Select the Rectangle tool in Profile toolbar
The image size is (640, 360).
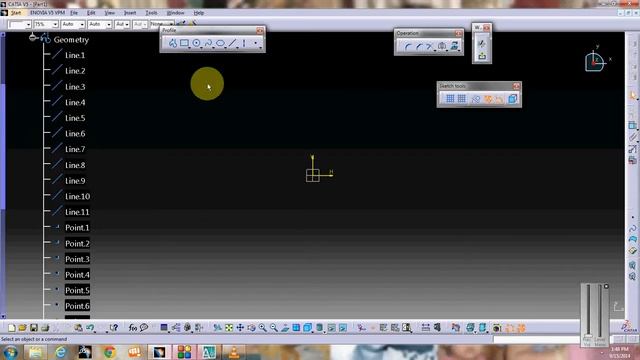tap(184, 43)
